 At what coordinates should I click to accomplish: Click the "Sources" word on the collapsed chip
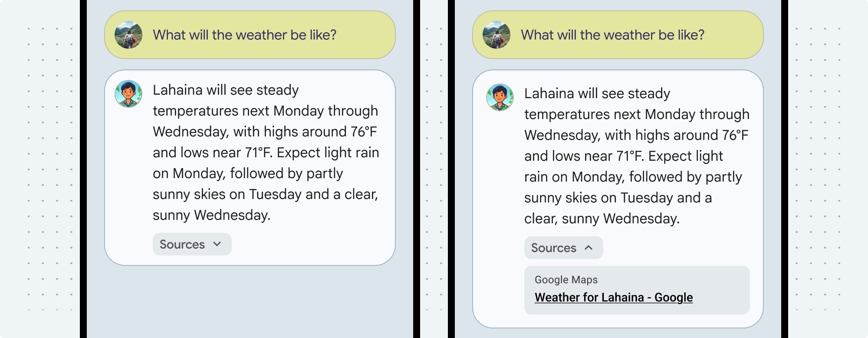click(182, 244)
